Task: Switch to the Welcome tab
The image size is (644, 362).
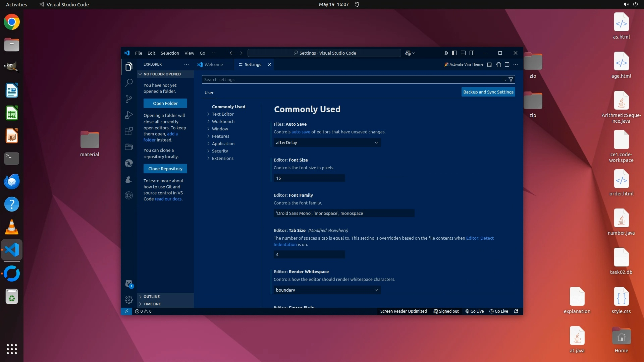Action: [213, 65]
